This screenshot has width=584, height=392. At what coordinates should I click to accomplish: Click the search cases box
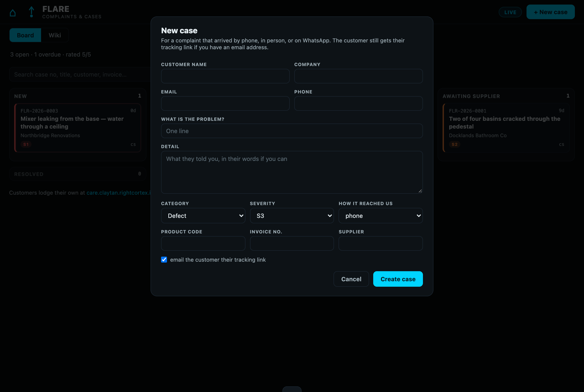80,75
